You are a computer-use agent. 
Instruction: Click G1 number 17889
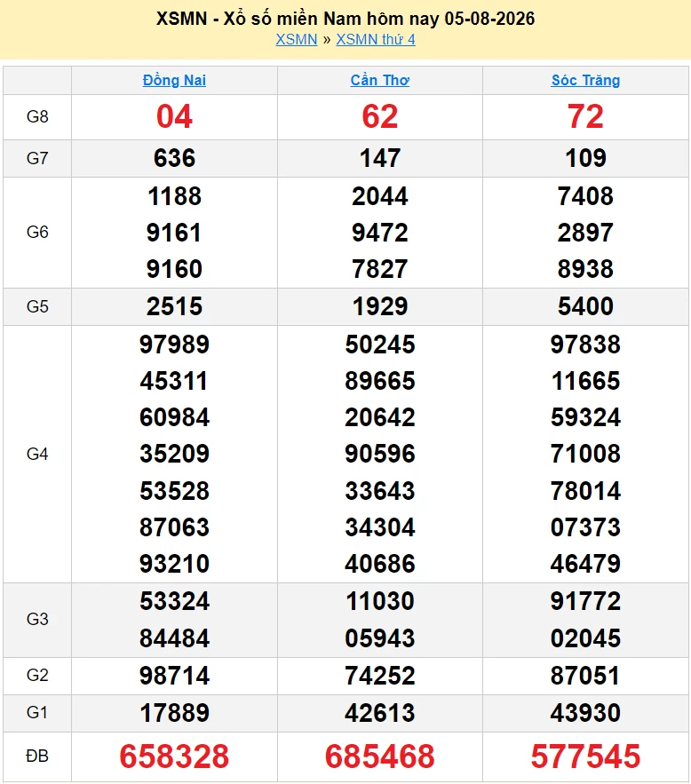coord(174,713)
